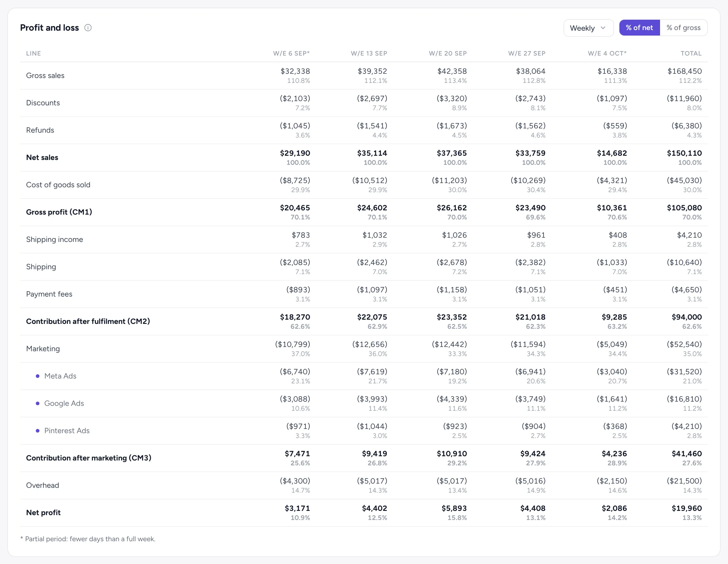728x564 pixels.
Task: Click the TOTAL column header
Action: coord(691,53)
